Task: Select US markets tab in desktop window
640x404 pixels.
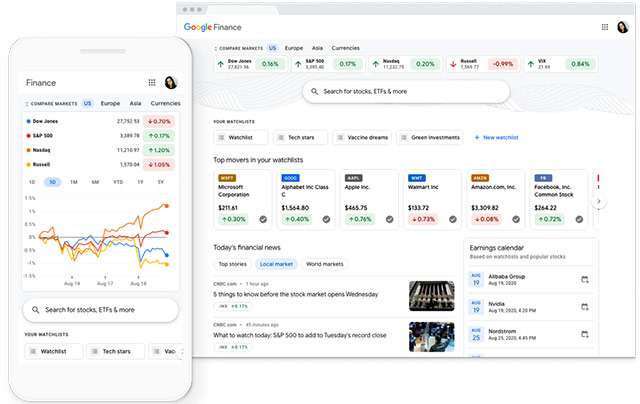Action: (272, 48)
